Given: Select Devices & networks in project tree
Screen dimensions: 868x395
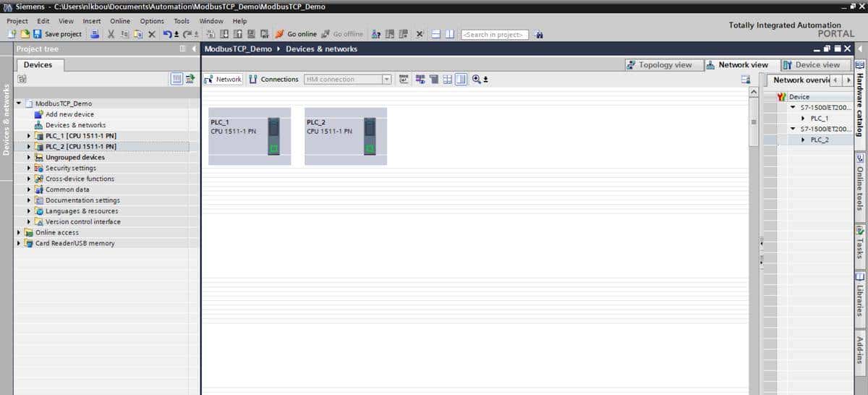Looking at the screenshot, I should click(x=75, y=125).
